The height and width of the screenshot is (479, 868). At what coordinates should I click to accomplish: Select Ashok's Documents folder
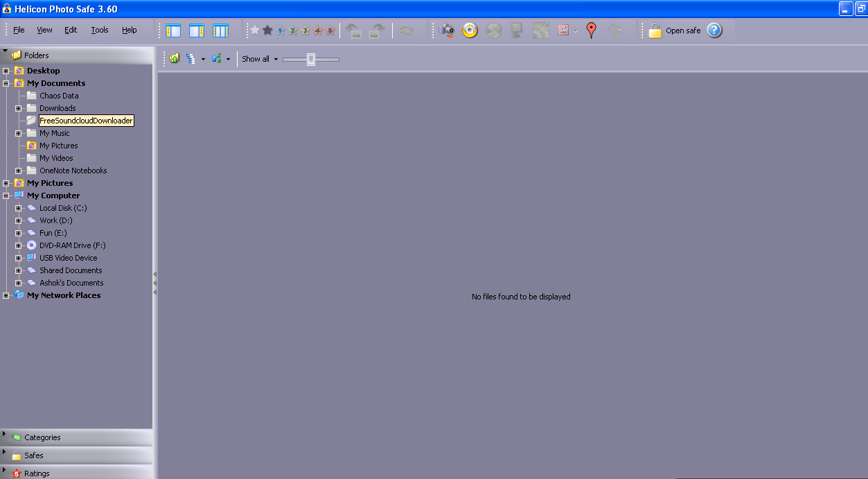[x=71, y=283]
